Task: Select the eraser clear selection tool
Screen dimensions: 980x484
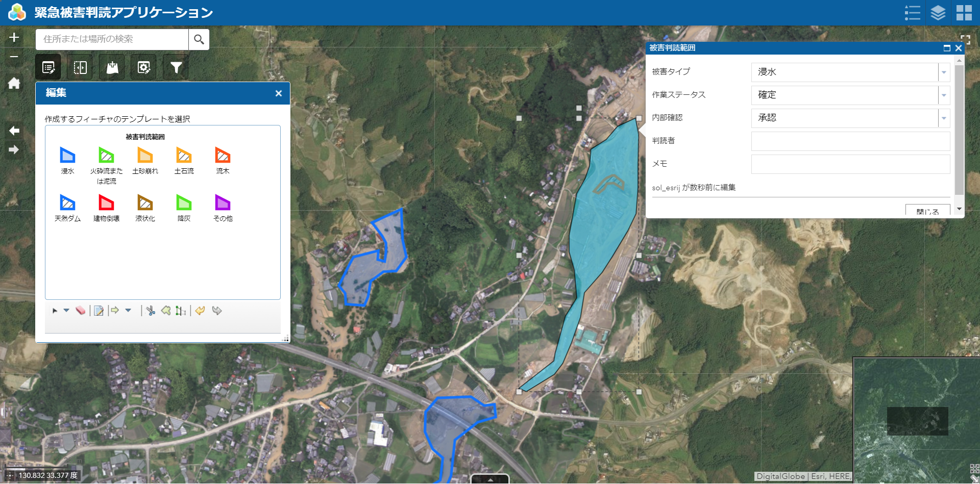Action: [81, 311]
